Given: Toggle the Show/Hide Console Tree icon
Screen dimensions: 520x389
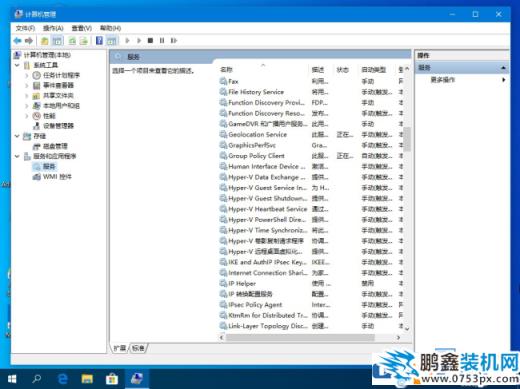Looking at the screenshot, I should (x=57, y=41).
